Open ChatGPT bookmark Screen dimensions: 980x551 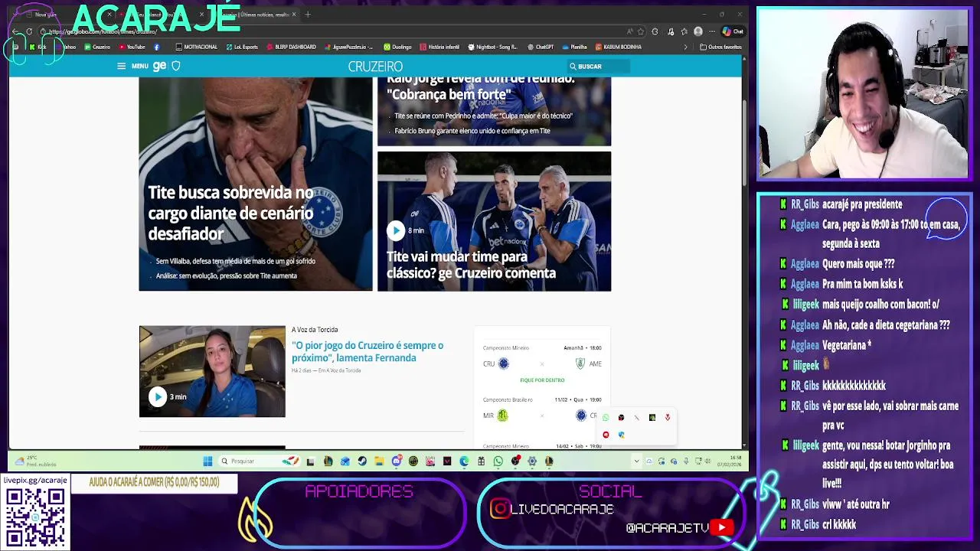[x=541, y=47]
